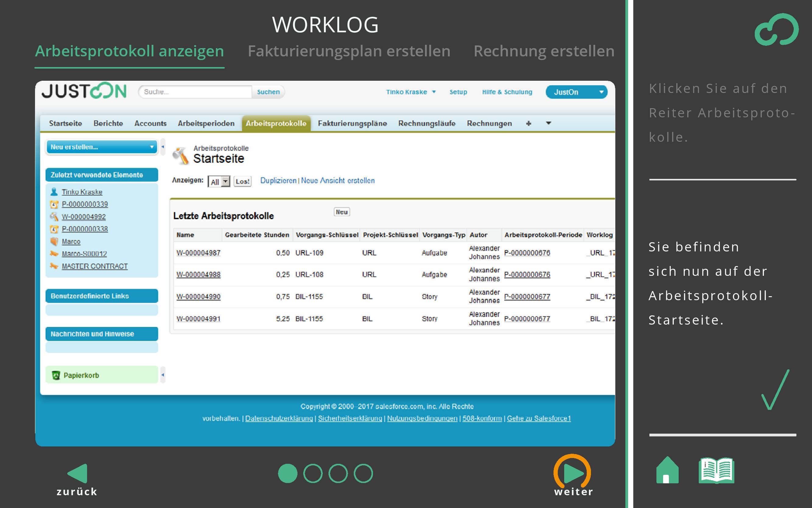Open the home icon in sidebar
The width and height of the screenshot is (812, 508).
point(667,471)
